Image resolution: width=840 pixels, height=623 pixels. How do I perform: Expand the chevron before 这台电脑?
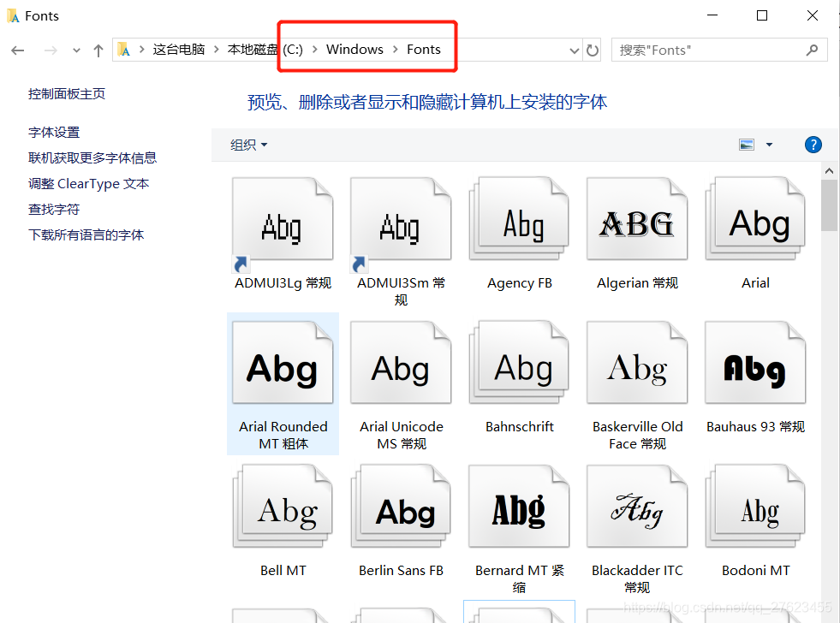(x=141, y=50)
